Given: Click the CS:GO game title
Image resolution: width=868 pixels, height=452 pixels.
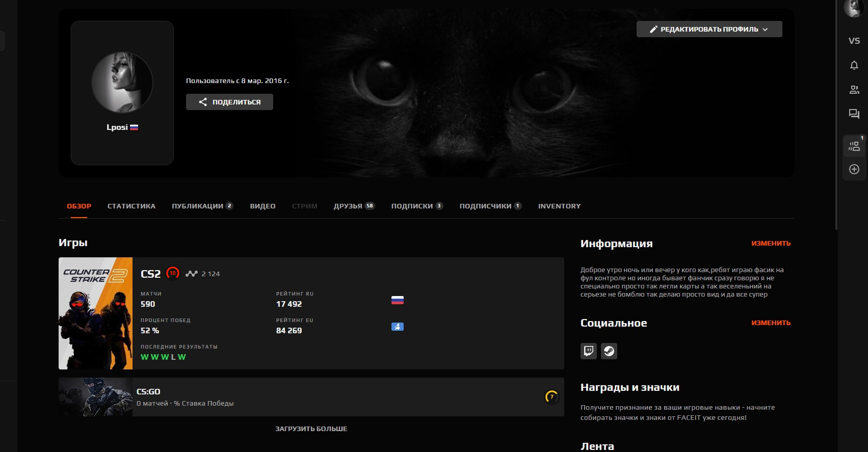Looking at the screenshot, I should click(148, 392).
